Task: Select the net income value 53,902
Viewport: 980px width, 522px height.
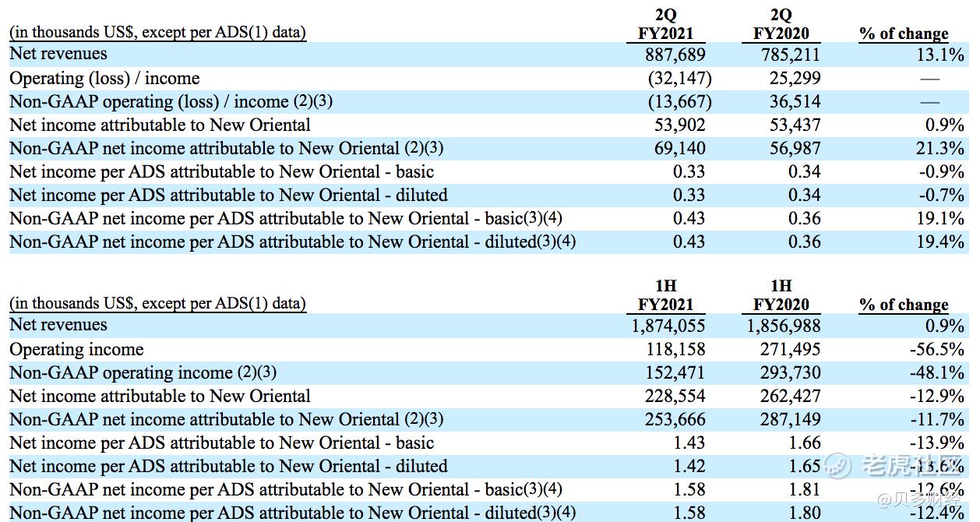Action: 679,125
